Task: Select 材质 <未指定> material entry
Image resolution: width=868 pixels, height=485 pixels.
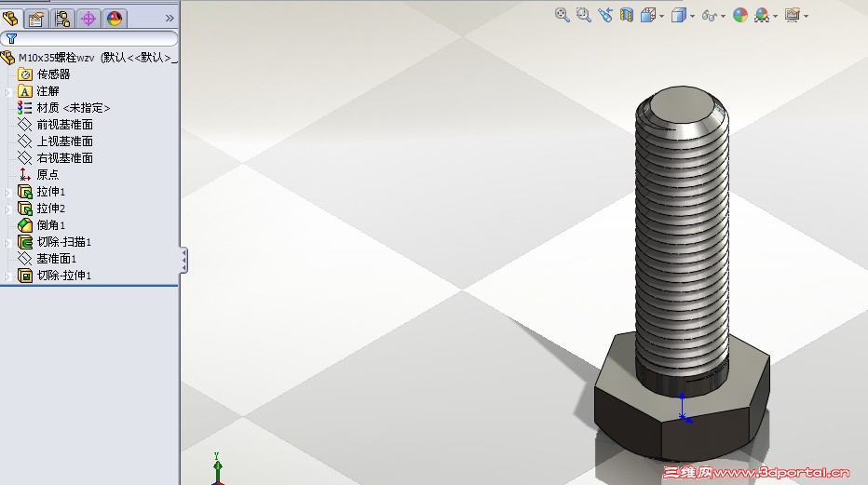Action: (x=73, y=108)
